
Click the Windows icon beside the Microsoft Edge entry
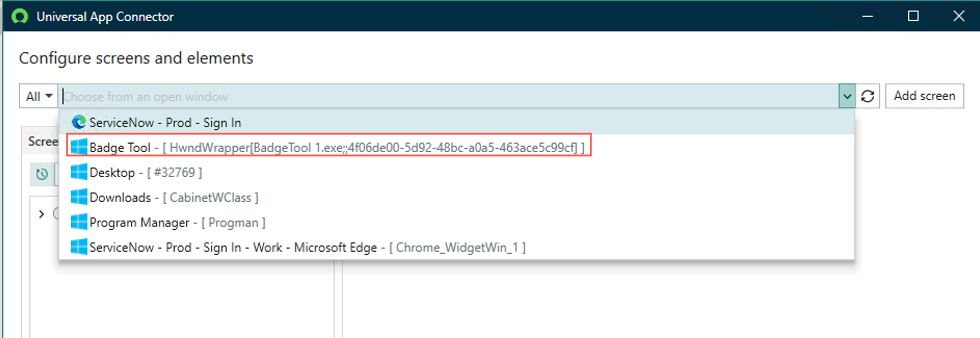(x=79, y=247)
